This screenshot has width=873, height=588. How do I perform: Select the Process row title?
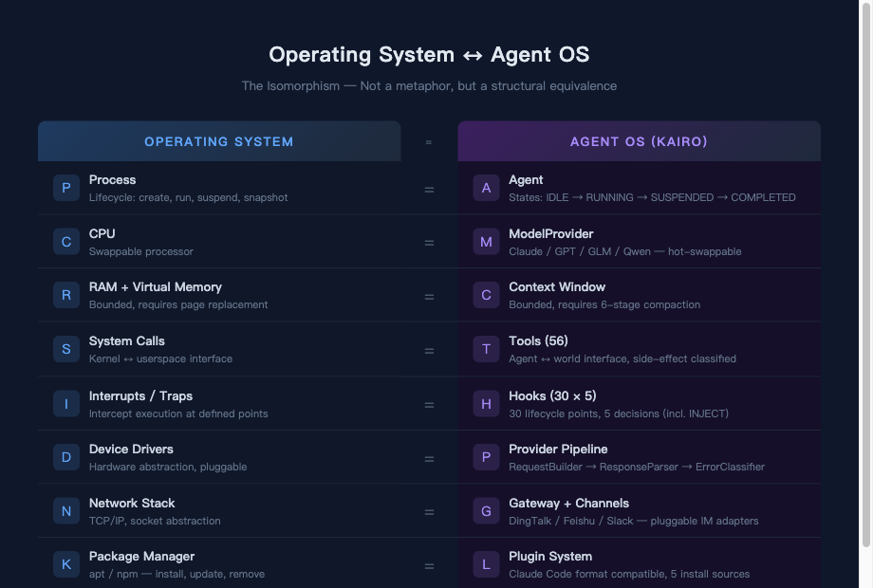coord(113,179)
